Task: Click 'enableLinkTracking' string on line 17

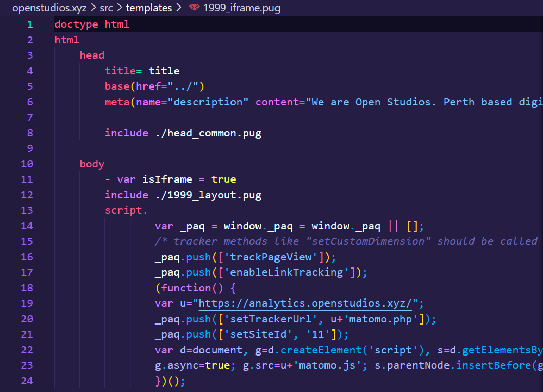Action: (x=286, y=272)
